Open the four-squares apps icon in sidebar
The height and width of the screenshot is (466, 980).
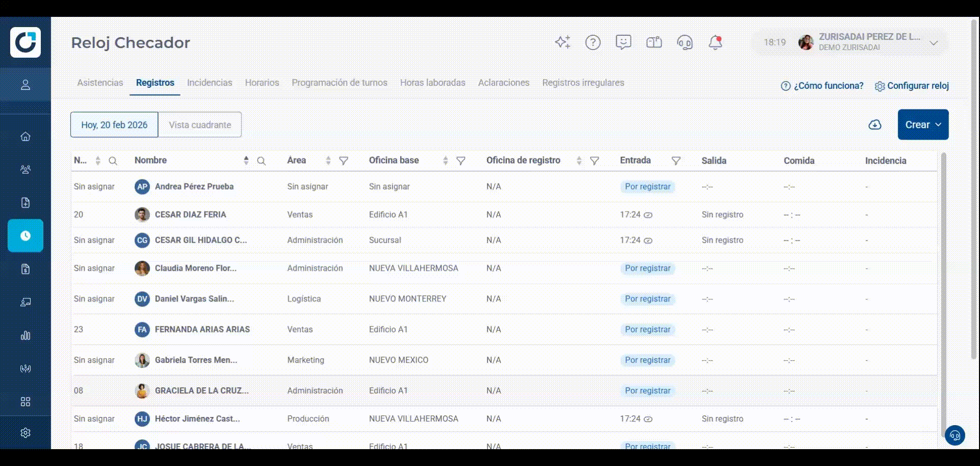point(26,402)
